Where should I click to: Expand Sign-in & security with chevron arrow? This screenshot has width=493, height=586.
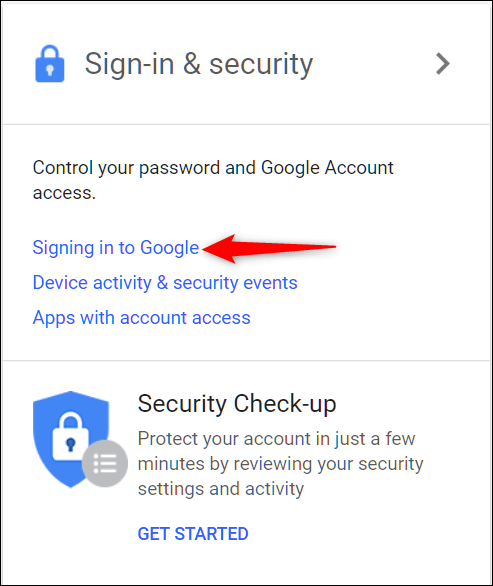(x=443, y=64)
